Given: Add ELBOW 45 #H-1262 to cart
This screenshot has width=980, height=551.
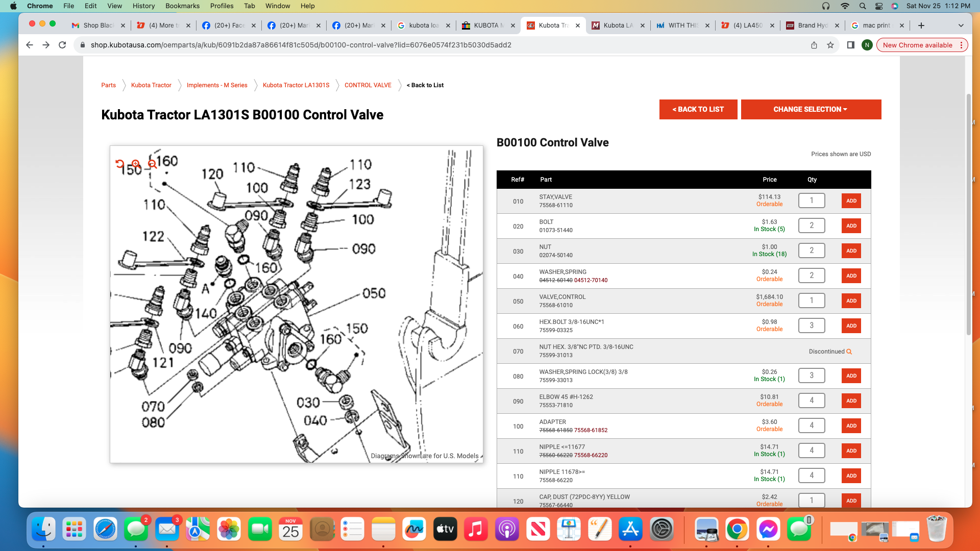Looking at the screenshot, I should click(851, 400).
